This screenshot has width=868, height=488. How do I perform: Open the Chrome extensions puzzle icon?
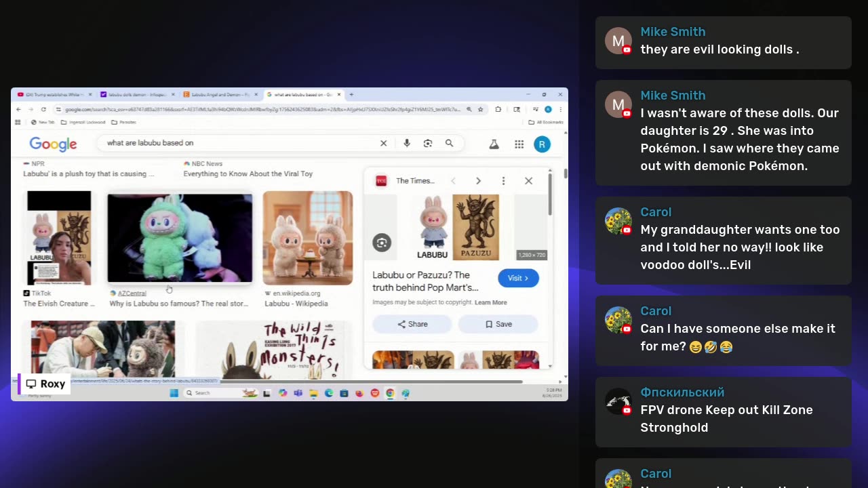coord(498,109)
